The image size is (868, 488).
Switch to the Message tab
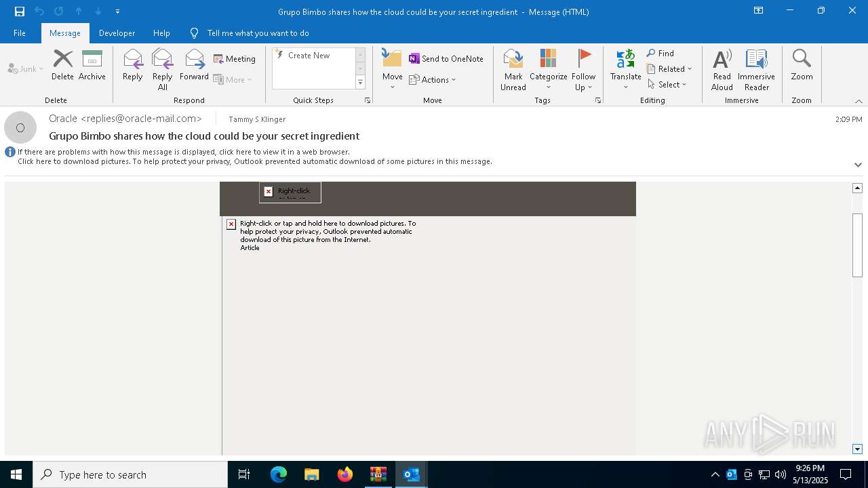click(x=65, y=33)
